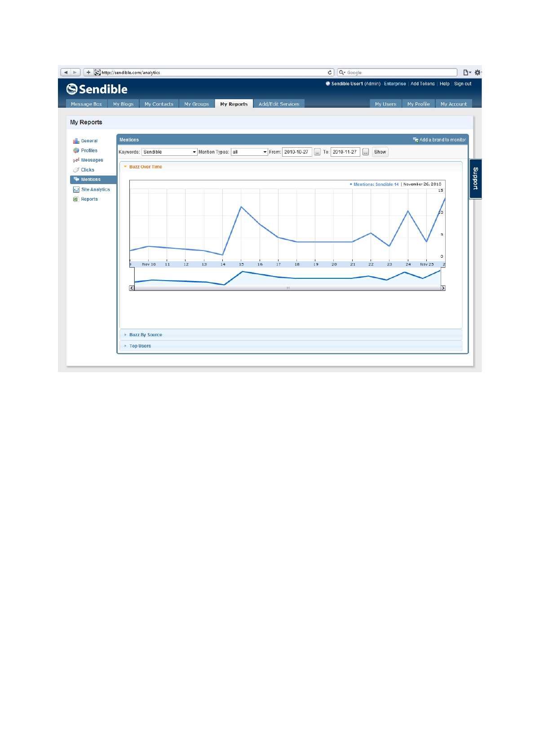Open the My Users tab
The width and height of the screenshot is (535, 756).
tap(386, 104)
